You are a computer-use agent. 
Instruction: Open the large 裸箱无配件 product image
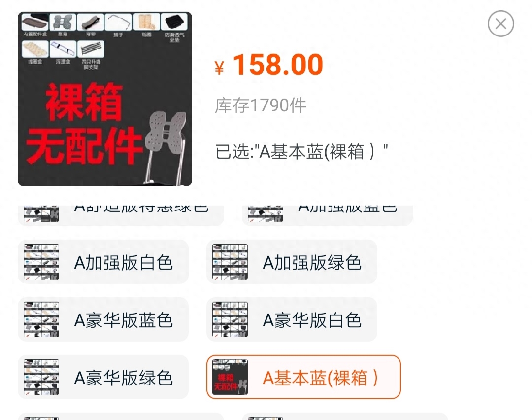pyautogui.click(x=105, y=99)
